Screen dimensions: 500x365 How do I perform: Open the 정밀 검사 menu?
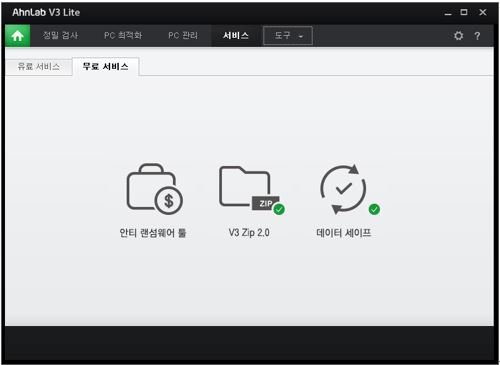[x=60, y=35]
